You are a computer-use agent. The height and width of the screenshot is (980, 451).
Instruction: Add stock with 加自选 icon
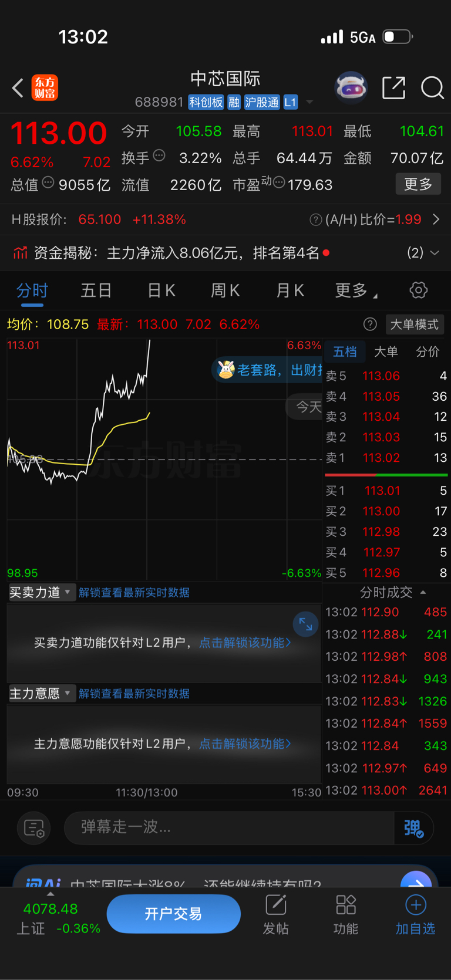tap(415, 915)
